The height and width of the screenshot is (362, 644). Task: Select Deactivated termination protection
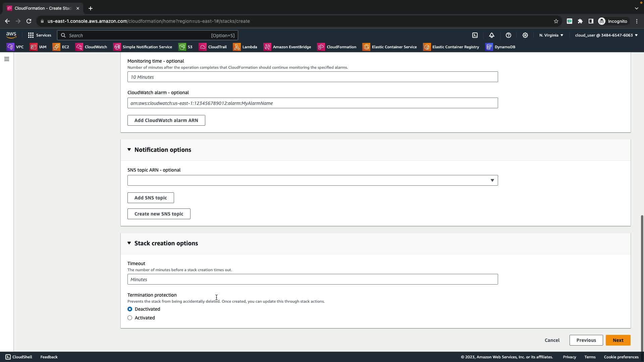pos(130,309)
